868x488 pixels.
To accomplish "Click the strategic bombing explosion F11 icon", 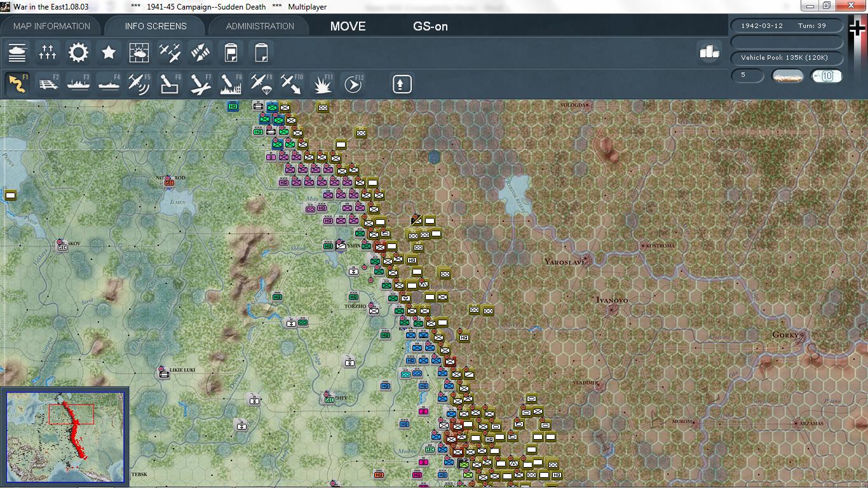I will 322,83.
